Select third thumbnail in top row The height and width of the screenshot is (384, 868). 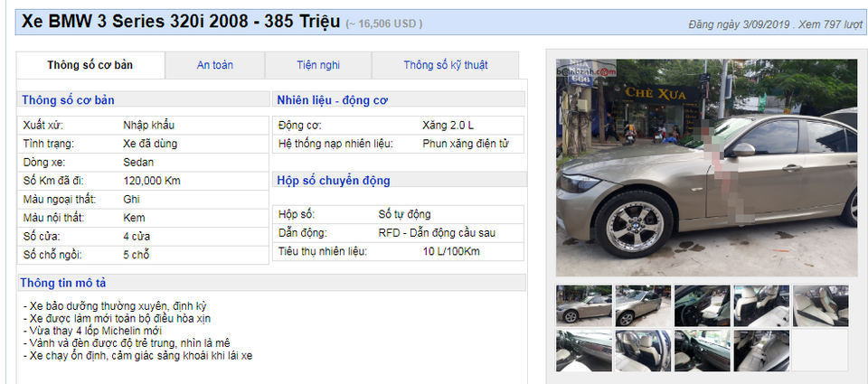(x=702, y=306)
